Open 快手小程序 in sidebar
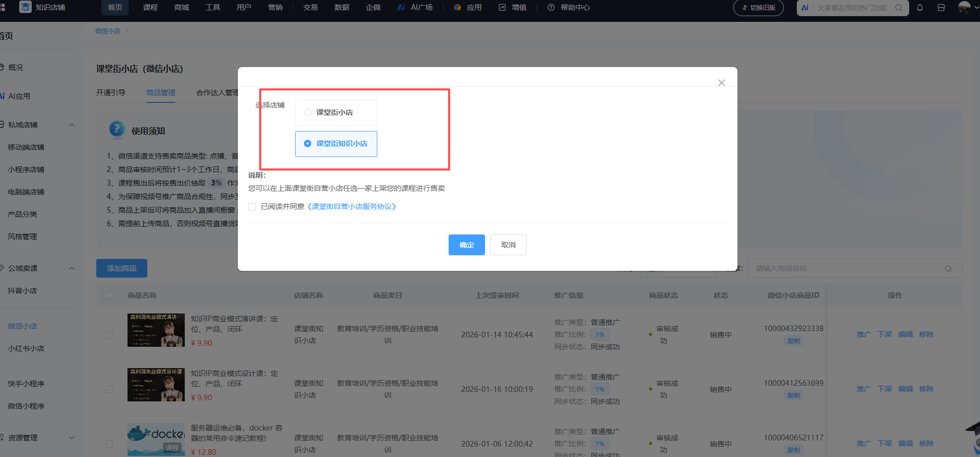The height and width of the screenshot is (457, 980). click(x=26, y=384)
